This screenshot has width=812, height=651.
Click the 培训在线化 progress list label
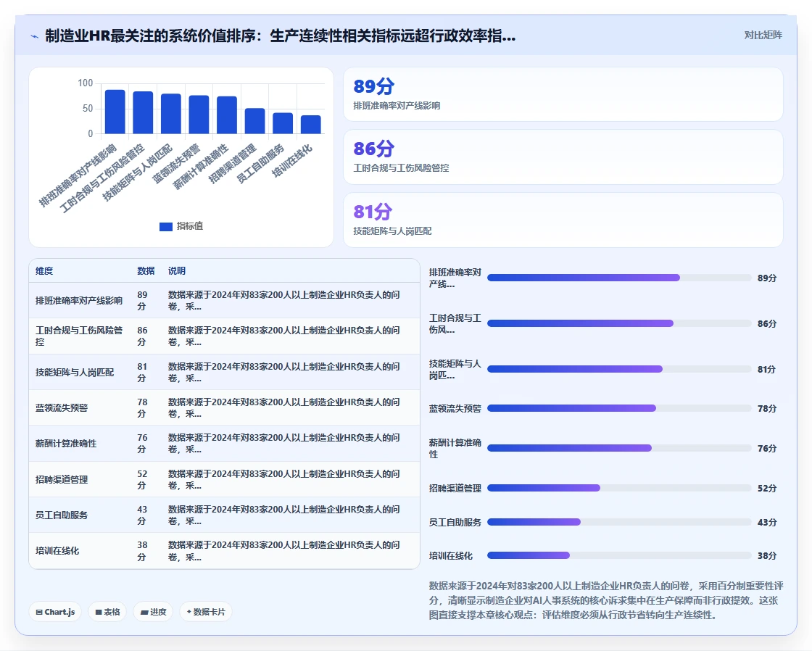pos(450,556)
